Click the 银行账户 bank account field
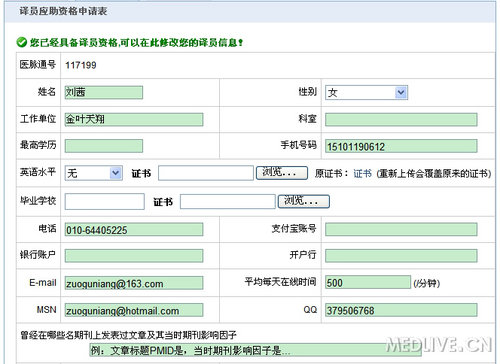500x364 pixels. [134, 256]
